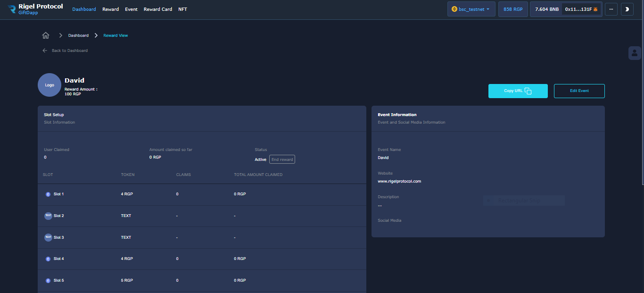The height and width of the screenshot is (293, 644).
Task: Click the Slot 1 Facebook icon
Action: point(48,194)
